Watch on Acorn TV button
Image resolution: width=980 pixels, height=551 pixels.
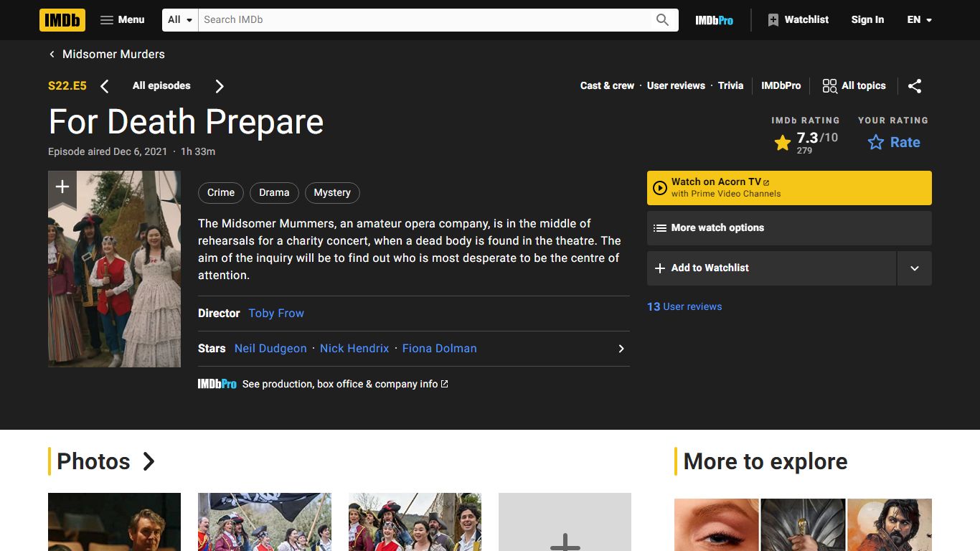coord(789,188)
